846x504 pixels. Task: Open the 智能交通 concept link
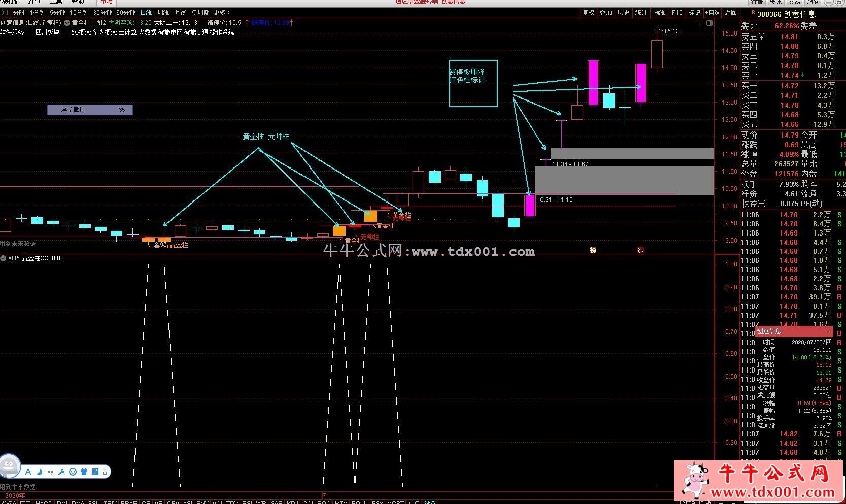pyautogui.click(x=196, y=32)
